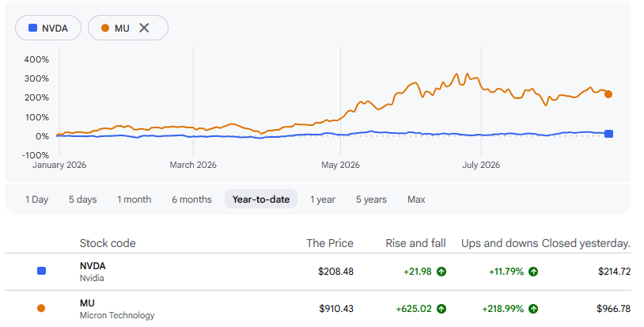Click the NVDA comparison chip
Viewport: 644px width, 327px height.
[x=48, y=28]
